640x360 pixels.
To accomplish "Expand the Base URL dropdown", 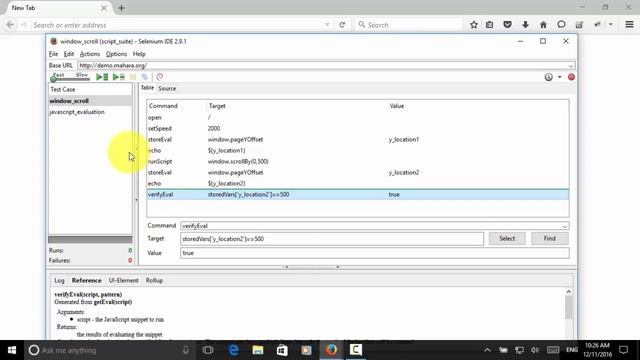I will (x=571, y=66).
